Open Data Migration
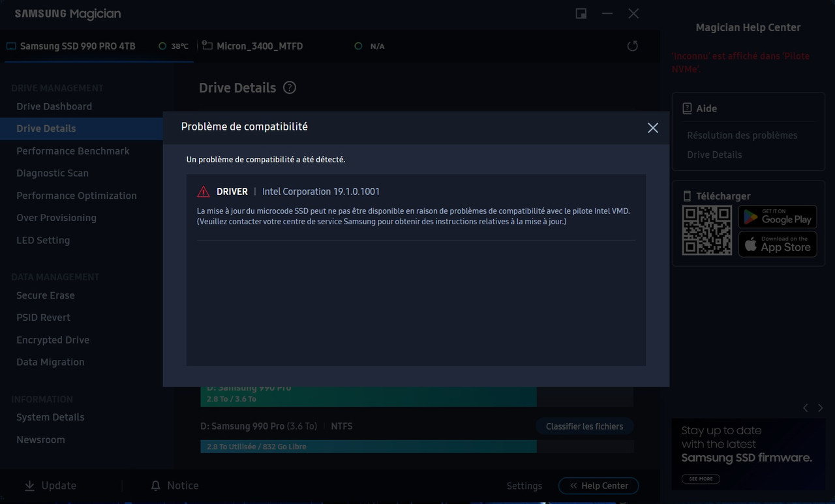835x504 pixels. point(50,362)
